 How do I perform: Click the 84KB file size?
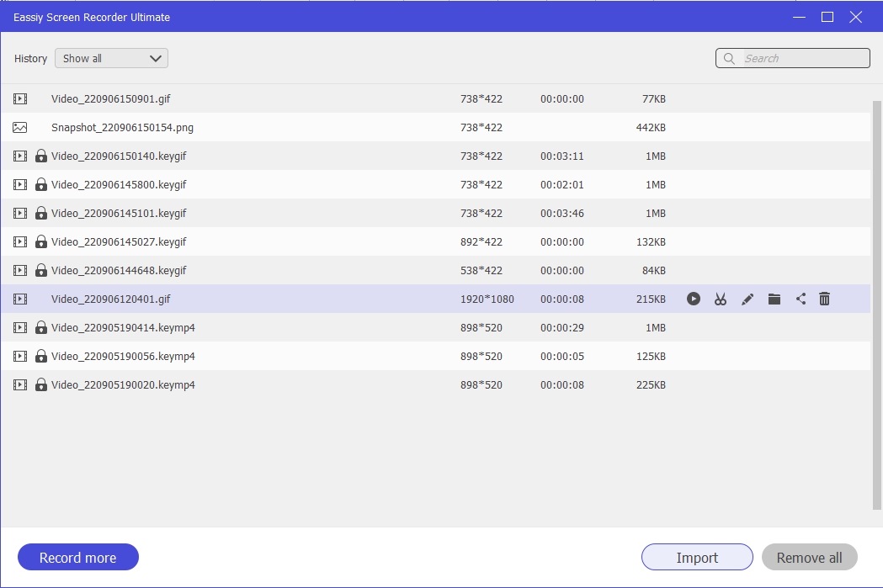coord(654,271)
